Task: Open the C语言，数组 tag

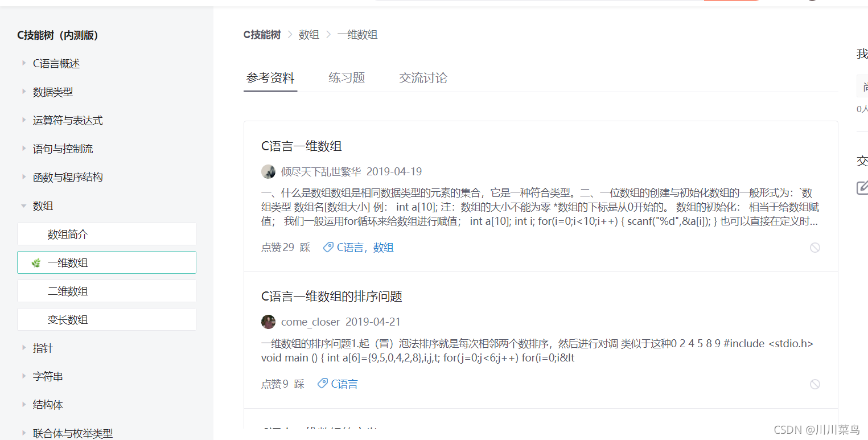Action: [x=365, y=248]
